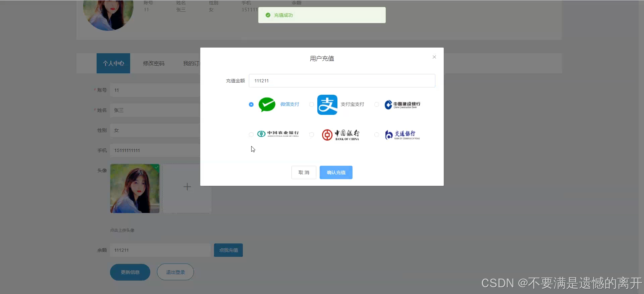644x294 pixels.
Task: Pick the China Construction Bank logo
Action: [402, 105]
